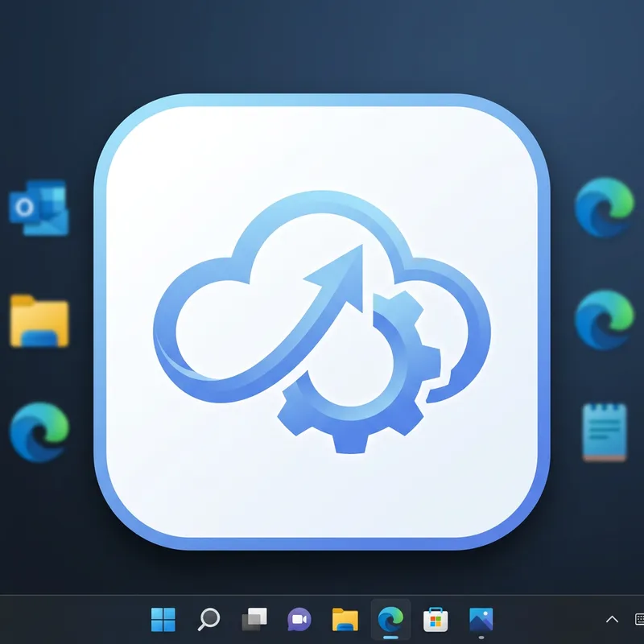Open Task View from the taskbar
644x644 pixels.
(254, 619)
